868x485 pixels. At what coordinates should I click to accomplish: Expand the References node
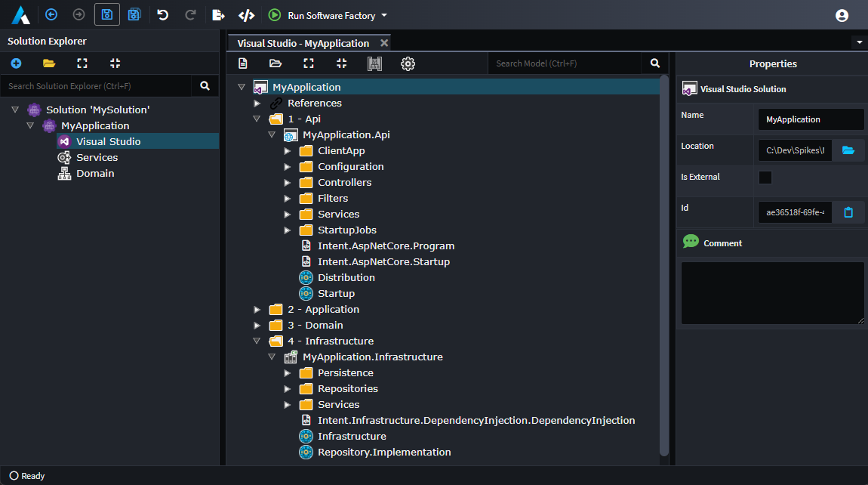[257, 103]
